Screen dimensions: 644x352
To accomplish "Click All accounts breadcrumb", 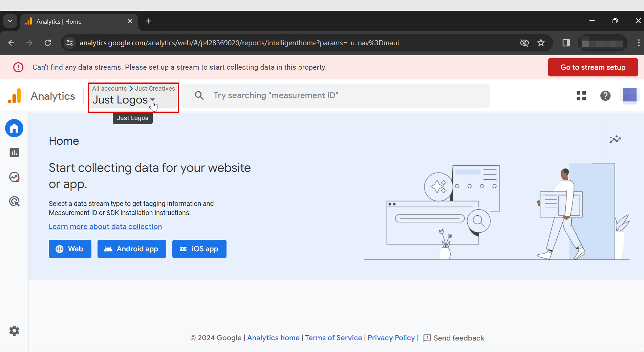I will pyautogui.click(x=109, y=89).
